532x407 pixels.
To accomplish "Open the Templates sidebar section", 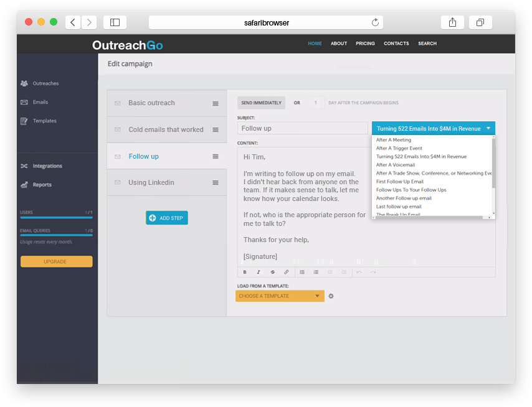I will tap(39, 121).
